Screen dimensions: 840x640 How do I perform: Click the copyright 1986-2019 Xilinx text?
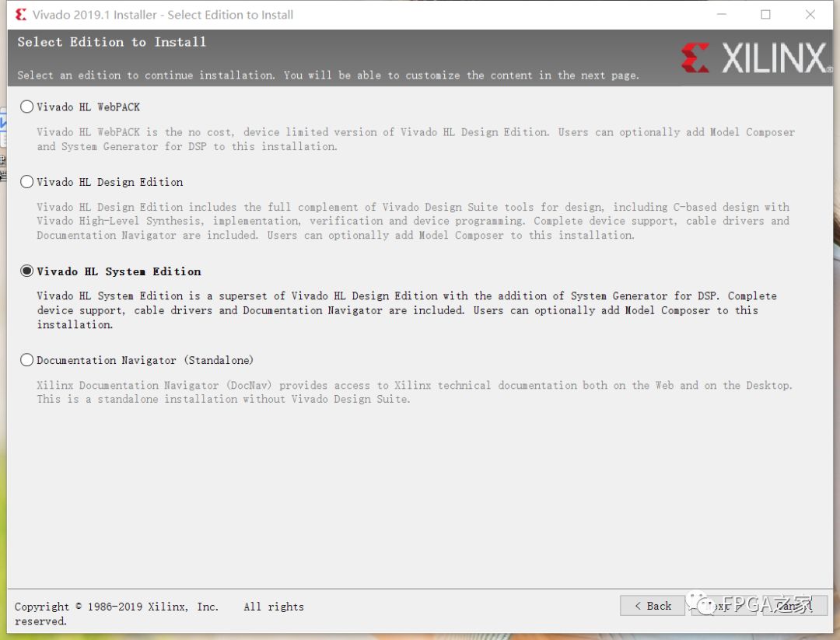click(159, 614)
